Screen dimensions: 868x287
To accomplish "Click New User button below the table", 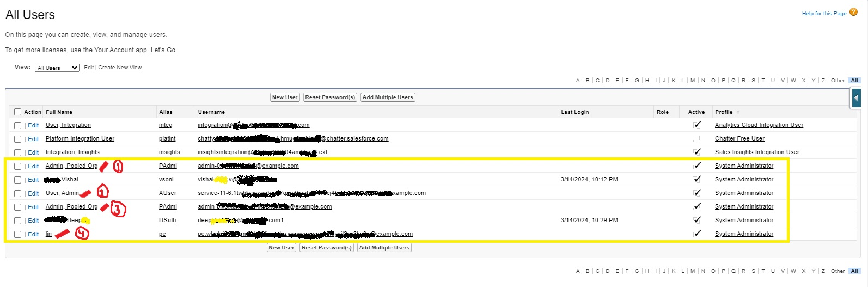I will pyautogui.click(x=282, y=248).
